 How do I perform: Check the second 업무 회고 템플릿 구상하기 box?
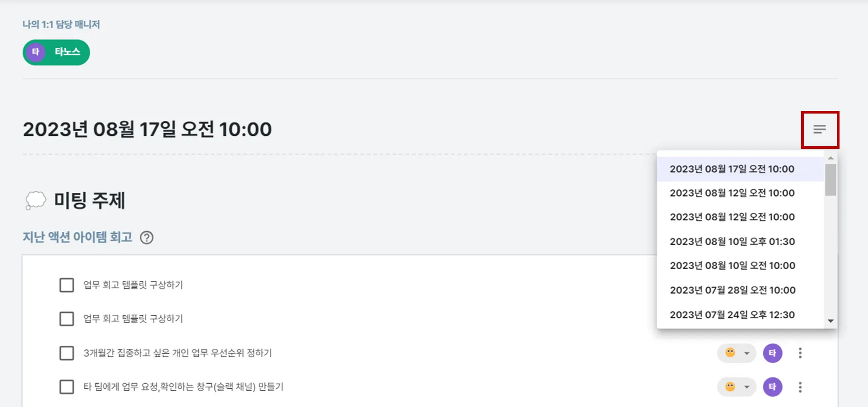tap(67, 318)
